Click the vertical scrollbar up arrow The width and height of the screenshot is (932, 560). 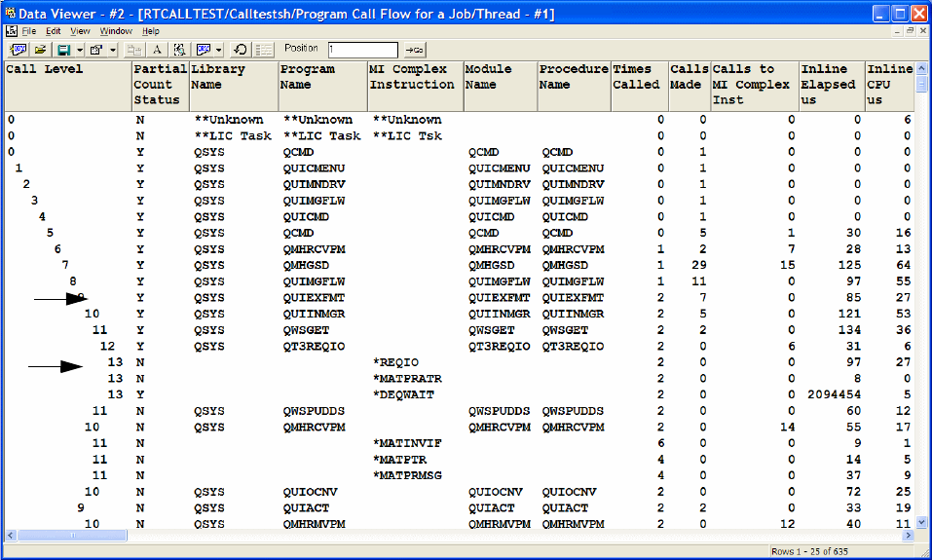(x=922, y=68)
